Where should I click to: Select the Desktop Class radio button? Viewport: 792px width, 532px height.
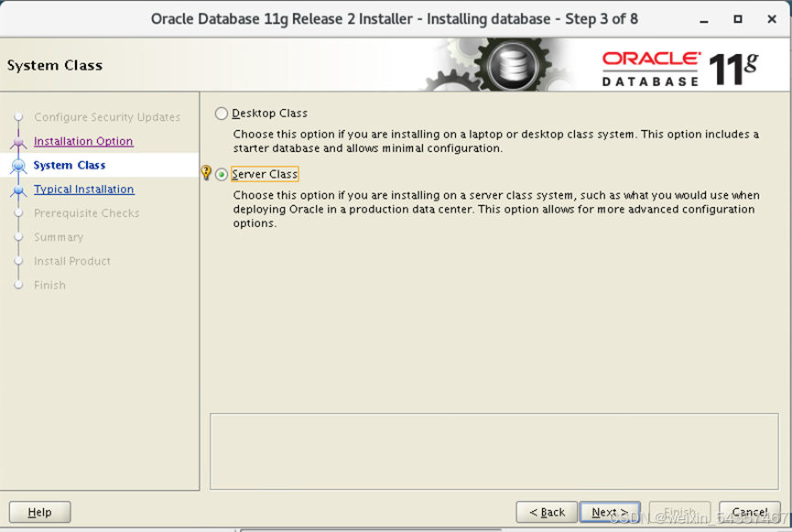point(222,114)
